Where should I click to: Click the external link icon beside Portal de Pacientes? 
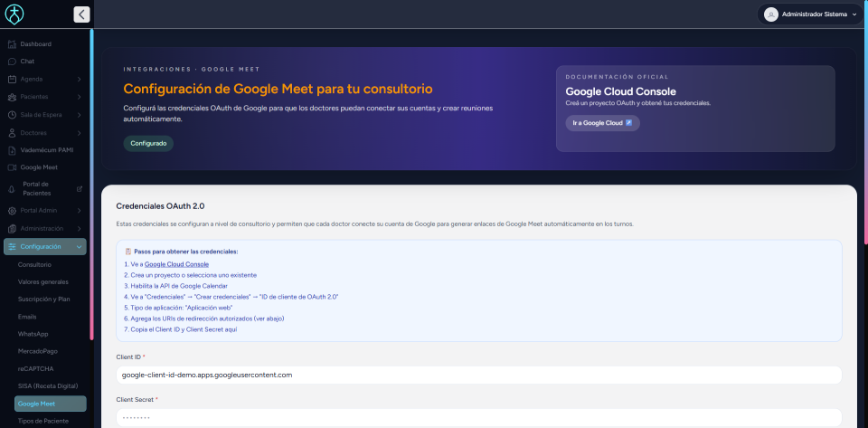coord(80,189)
